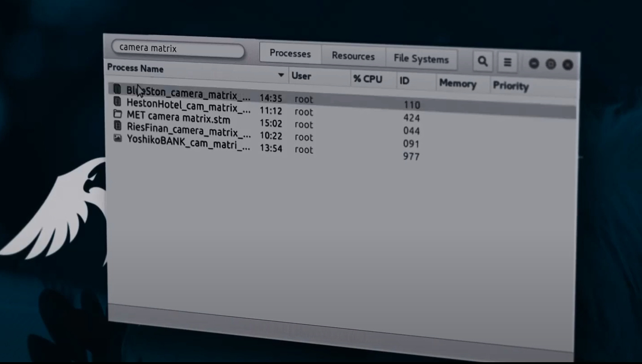This screenshot has height=364, width=642.
Task: Click the 14:35 time value
Action: coord(271,98)
